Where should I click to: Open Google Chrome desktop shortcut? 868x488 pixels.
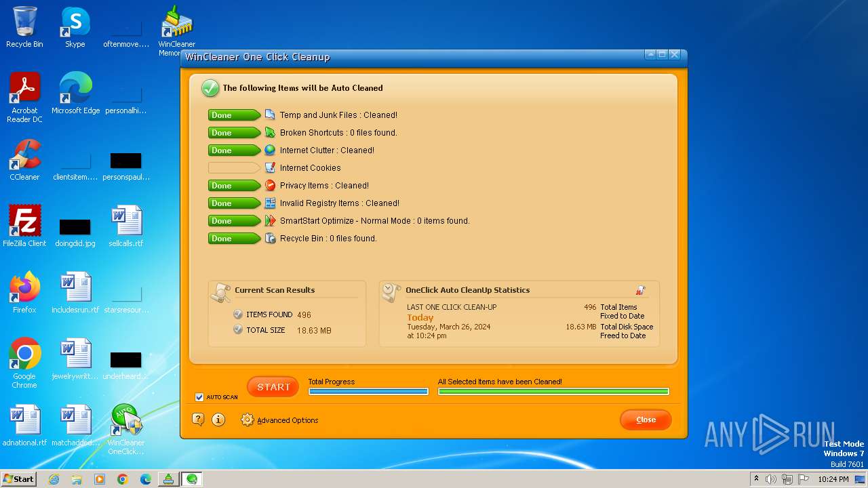24,363
